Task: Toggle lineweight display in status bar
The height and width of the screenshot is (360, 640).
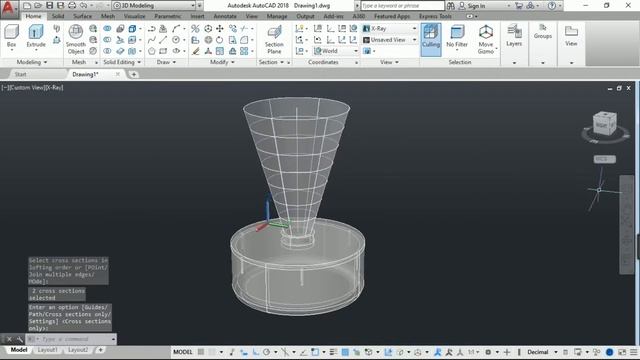Action: click(x=333, y=352)
